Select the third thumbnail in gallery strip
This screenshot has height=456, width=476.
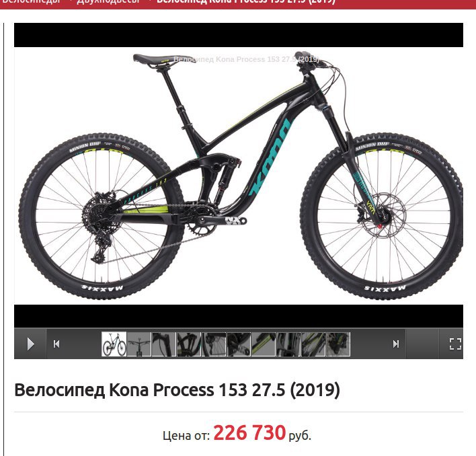[x=163, y=344]
